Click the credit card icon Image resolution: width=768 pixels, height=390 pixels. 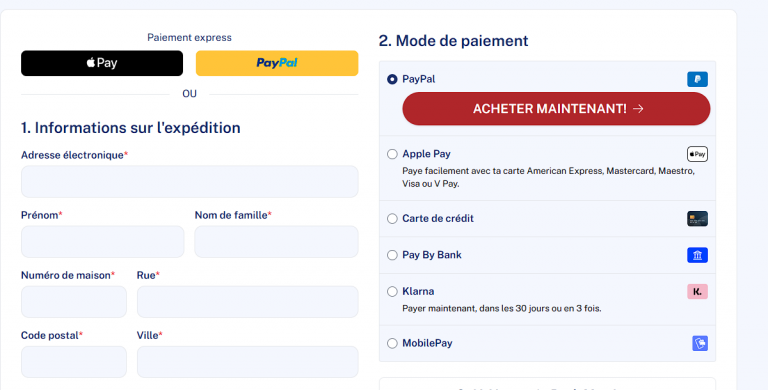point(697,219)
